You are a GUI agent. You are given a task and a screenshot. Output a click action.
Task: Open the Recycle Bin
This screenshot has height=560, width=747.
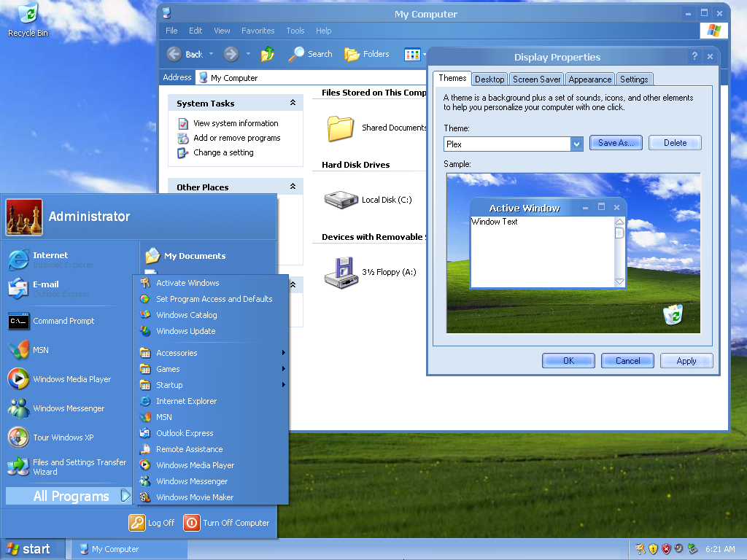click(27, 13)
